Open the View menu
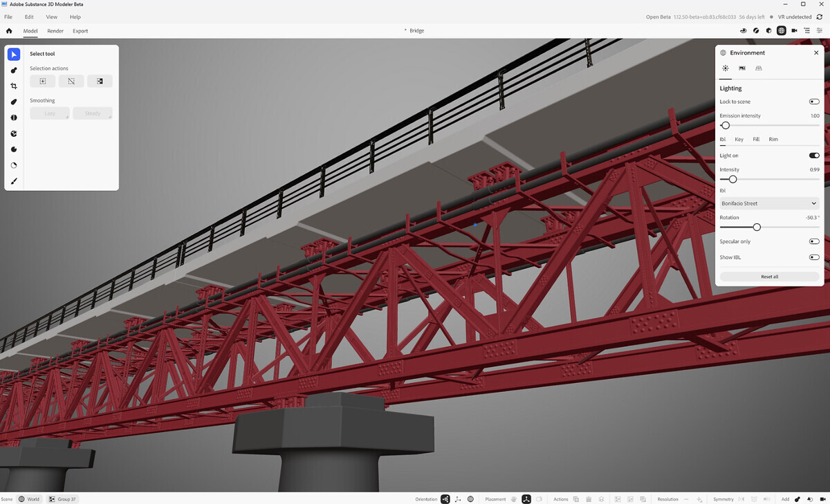 pos(52,17)
